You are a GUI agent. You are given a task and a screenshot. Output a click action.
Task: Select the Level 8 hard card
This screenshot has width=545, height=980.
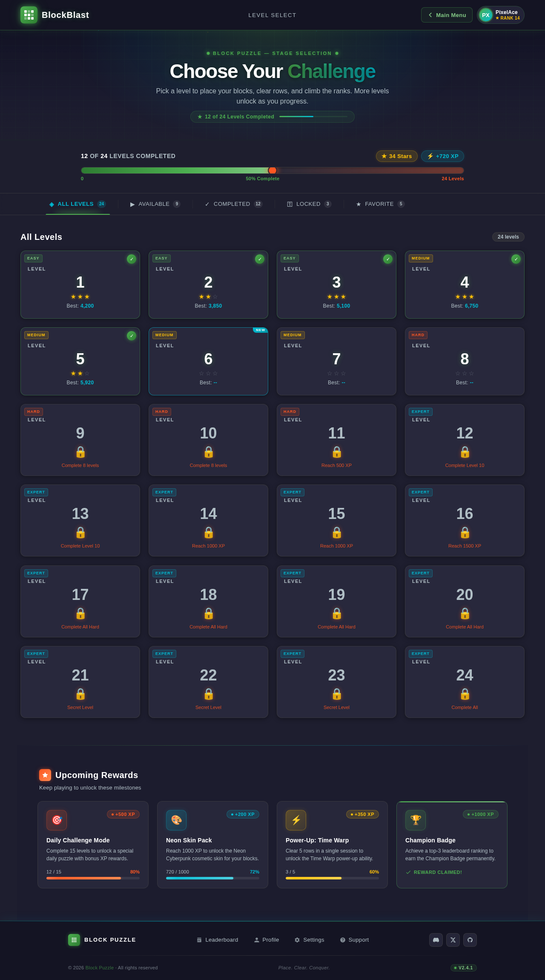(465, 361)
